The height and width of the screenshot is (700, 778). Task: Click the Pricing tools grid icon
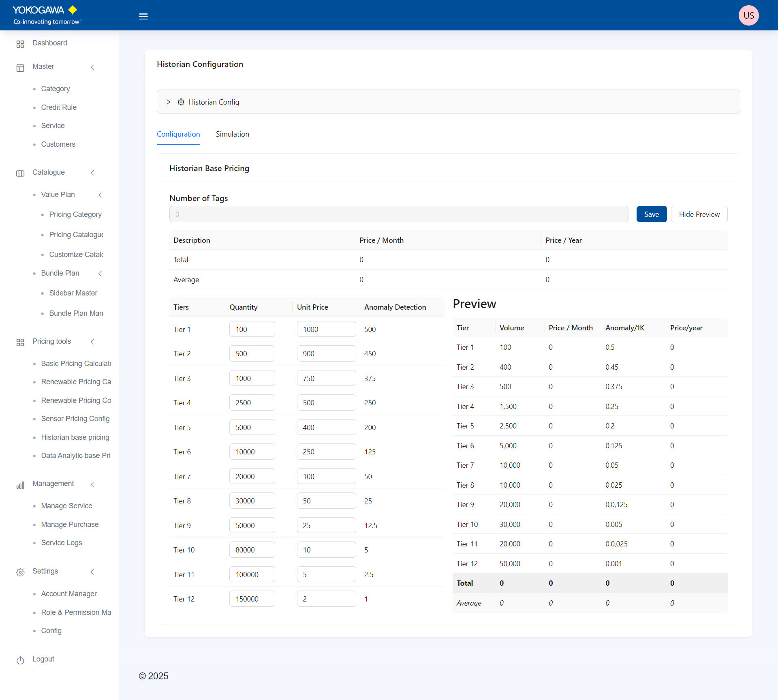[x=20, y=342]
